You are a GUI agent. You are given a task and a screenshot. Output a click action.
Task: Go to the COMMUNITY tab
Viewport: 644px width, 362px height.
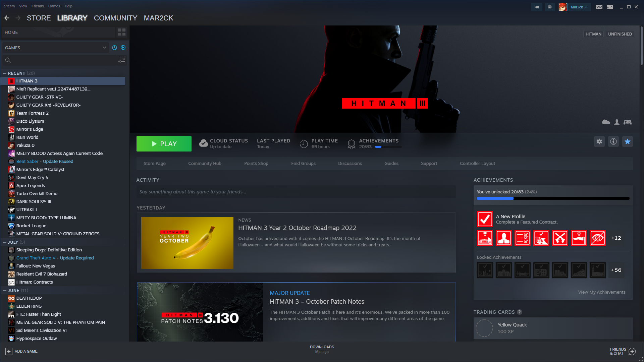pyautogui.click(x=115, y=18)
